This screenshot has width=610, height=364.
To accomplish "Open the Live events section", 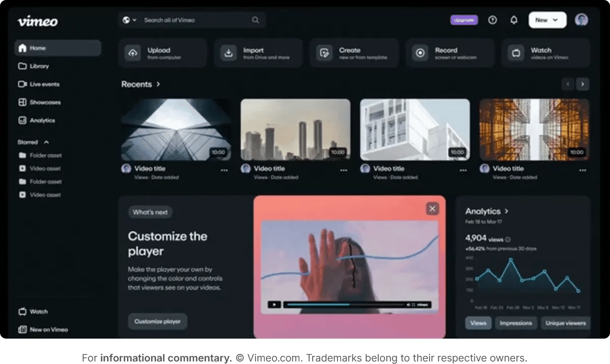I will pyautogui.click(x=43, y=84).
